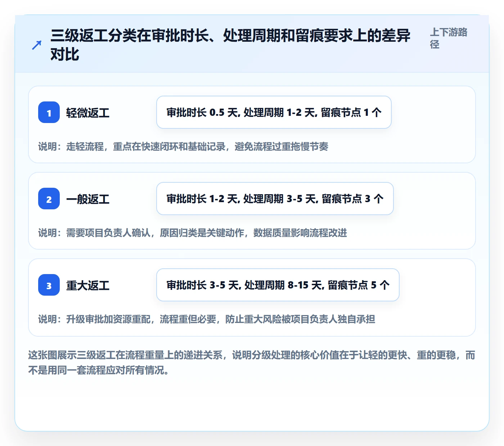Screen dimensions: 504x446
Task: Click the number 2 badge for 一般返工
Action: click(49, 199)
